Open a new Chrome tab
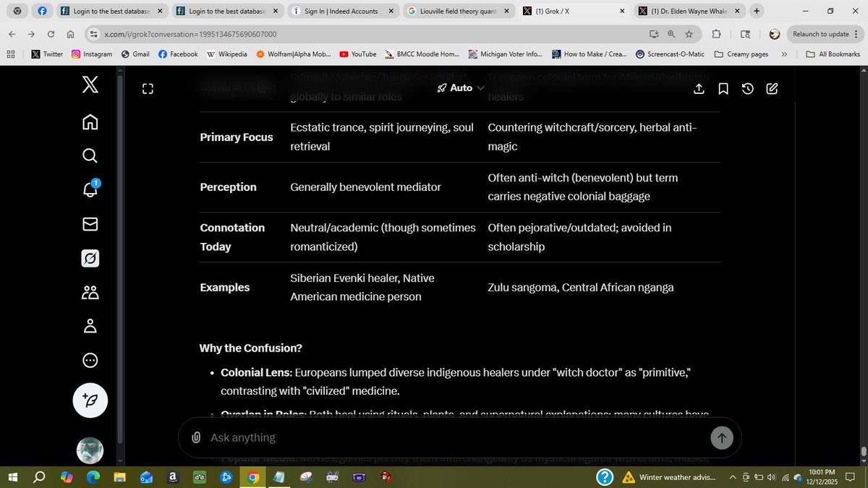868x488 pixels. (x=757, y=11)
